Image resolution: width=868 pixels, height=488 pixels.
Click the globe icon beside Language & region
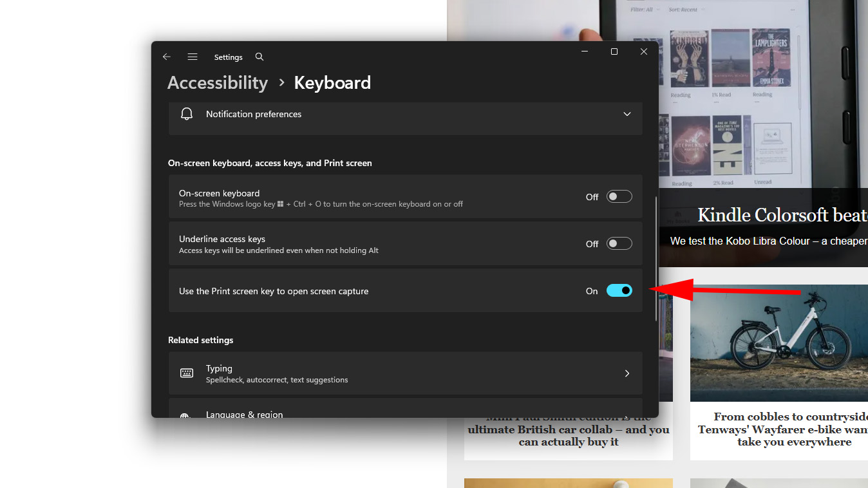click(186, 415)
